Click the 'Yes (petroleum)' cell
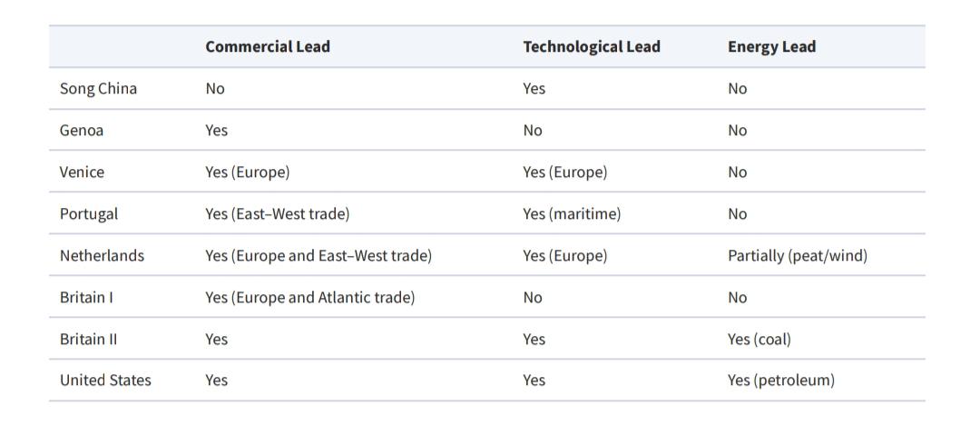 [x=780, y=380]
